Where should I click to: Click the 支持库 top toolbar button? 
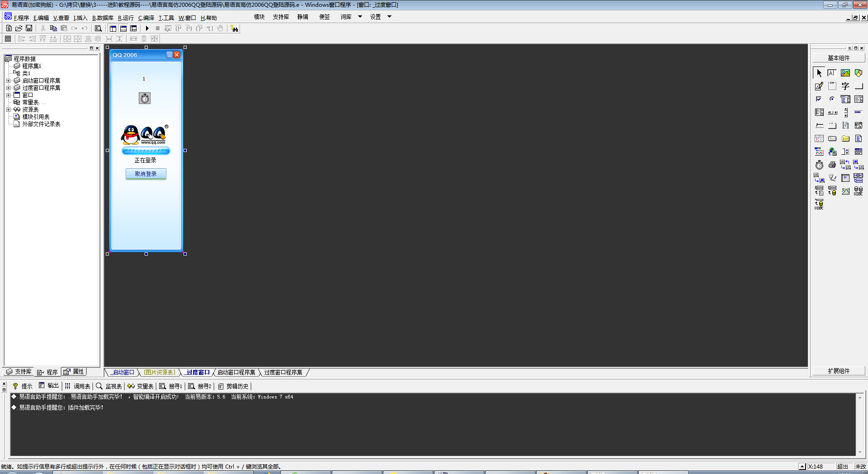pyautogui.click(x=281, y=17)
